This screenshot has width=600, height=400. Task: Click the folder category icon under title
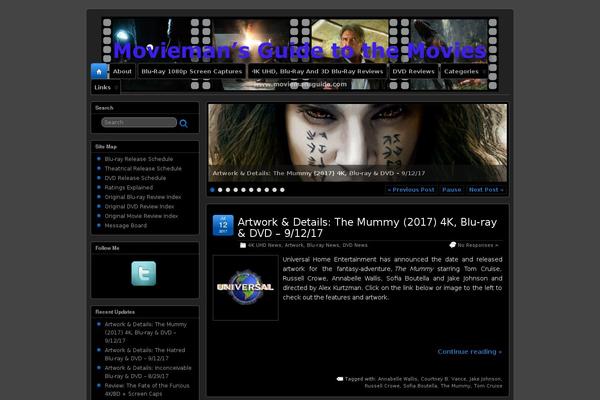point(243,245)
